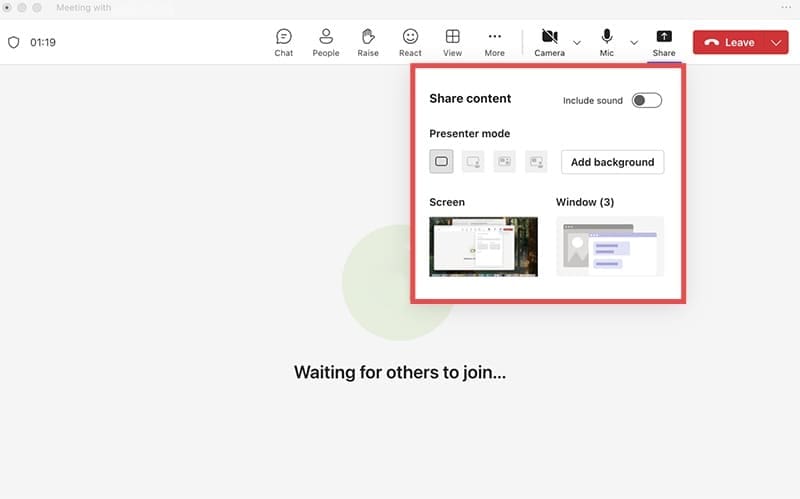Click the More actions ellipsis
Viewport: 800px width, 499px height.
(494, 42)
